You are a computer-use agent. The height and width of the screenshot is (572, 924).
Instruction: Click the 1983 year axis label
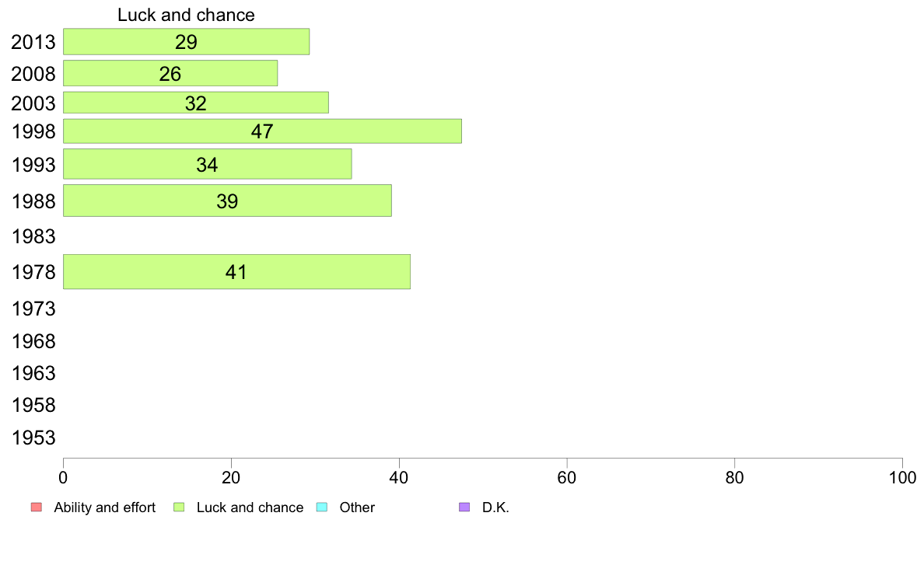point(33,236)
